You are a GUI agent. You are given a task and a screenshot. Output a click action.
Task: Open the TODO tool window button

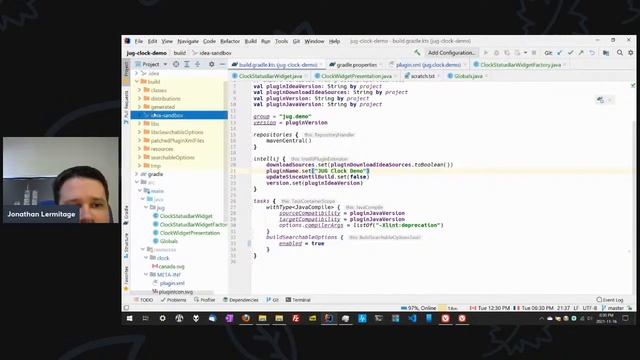(x=144, y=300)
